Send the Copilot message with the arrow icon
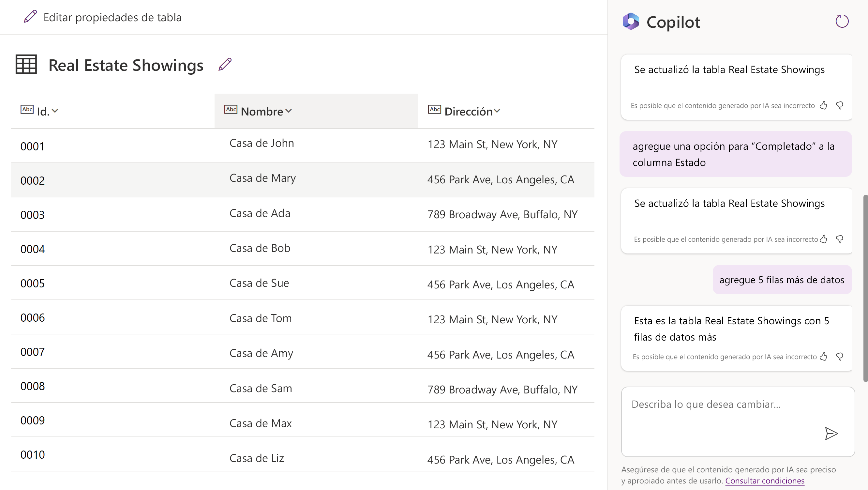868x490 pixels. tap(831, 434)
